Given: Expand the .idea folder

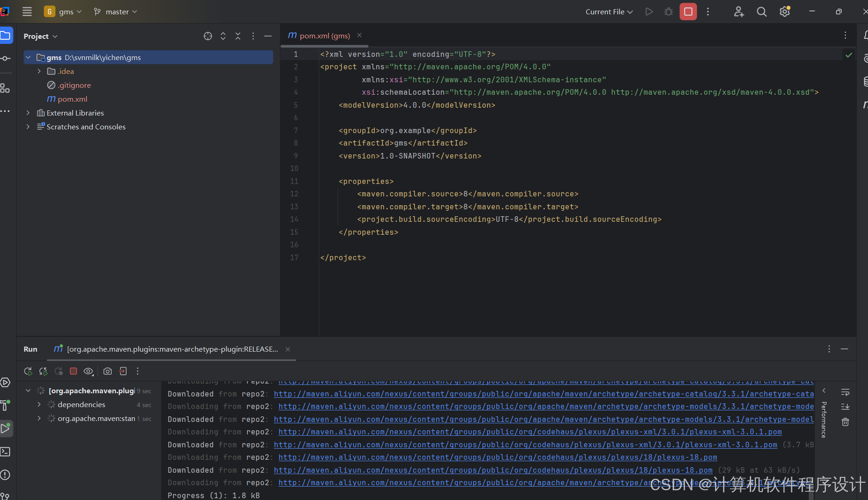Looking at the screenshot, I should pos(39,71).
